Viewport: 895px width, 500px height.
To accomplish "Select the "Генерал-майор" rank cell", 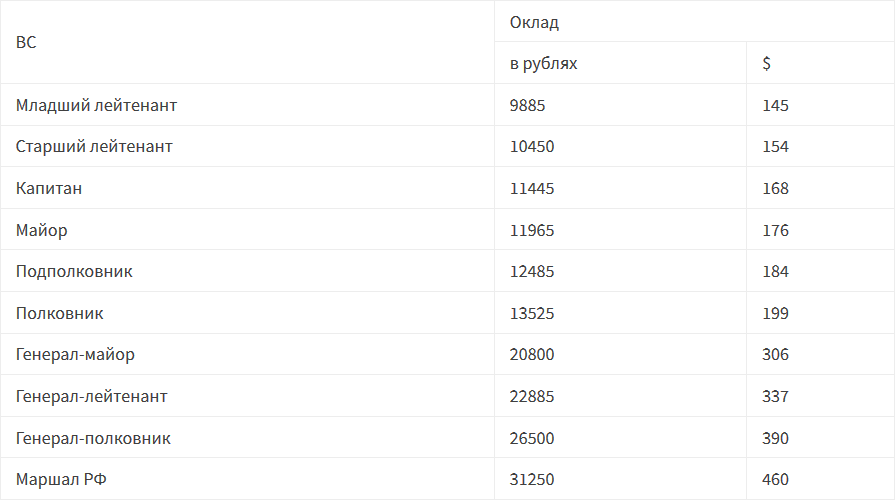I will coord(75,355).
